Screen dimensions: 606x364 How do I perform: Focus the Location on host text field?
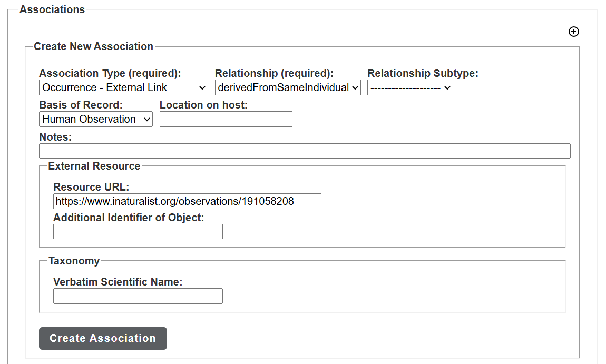coord(226,119)
